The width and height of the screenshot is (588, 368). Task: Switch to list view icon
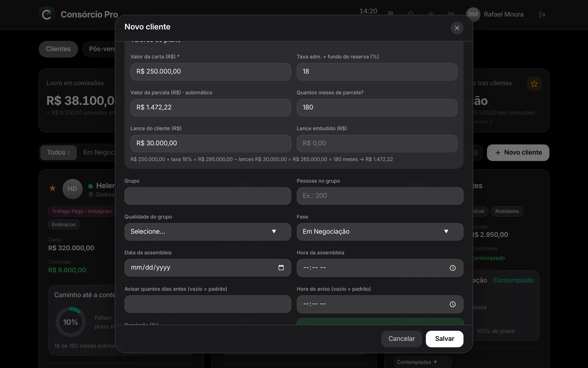[x=476, y=153]
